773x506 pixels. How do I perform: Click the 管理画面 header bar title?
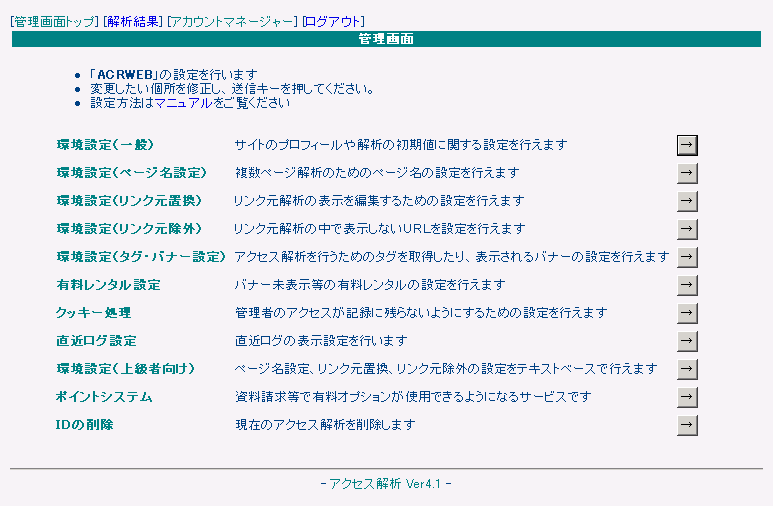click(x=386, y=39)
